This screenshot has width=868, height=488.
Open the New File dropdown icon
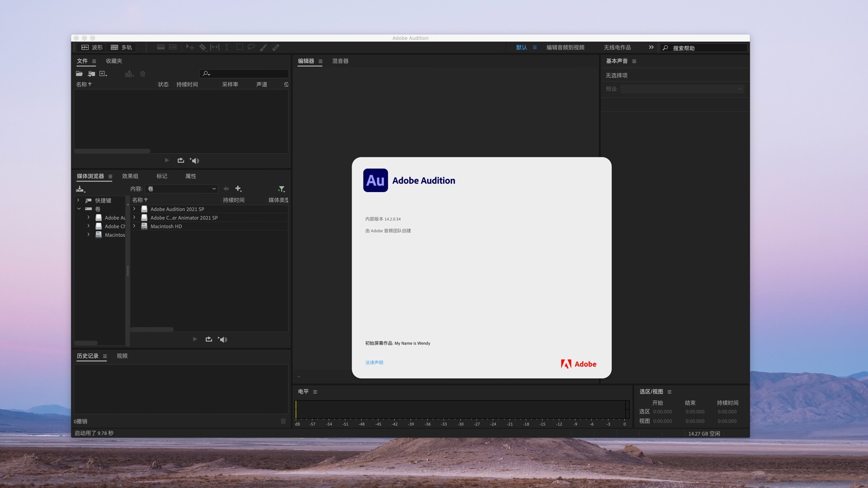[x=103, y=74]
